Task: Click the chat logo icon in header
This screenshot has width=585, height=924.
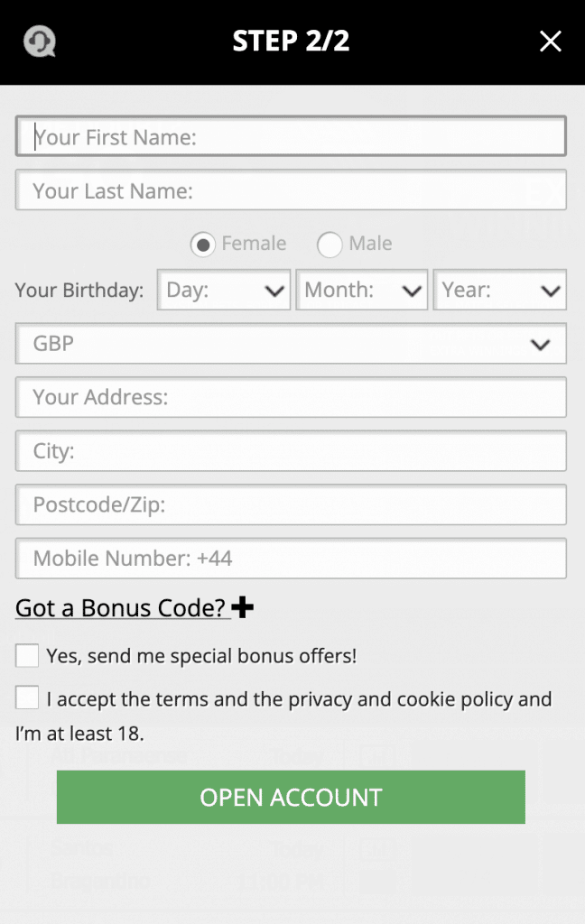Action: coord(40,42)
